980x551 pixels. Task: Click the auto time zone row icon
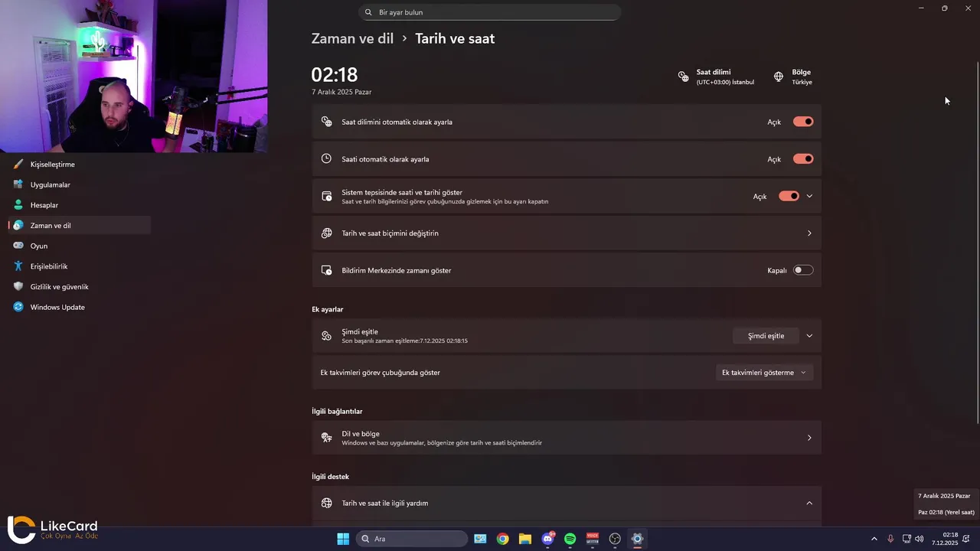[x=327, y=122]
